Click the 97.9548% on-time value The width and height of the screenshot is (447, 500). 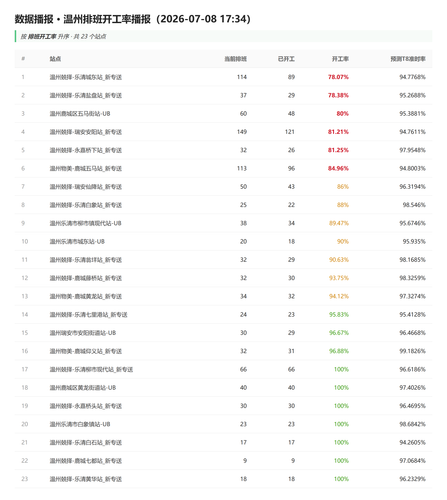(x=413, y=150)
